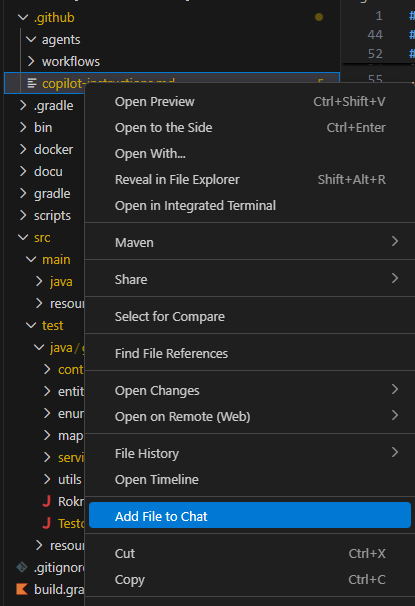
Task: Select Reveal in File Explorer
Action: click(250, 179)
